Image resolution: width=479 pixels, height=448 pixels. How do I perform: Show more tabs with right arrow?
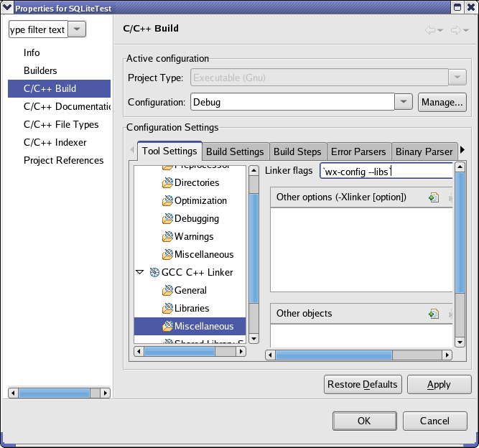pyautogui.click(x=462, y=150)
